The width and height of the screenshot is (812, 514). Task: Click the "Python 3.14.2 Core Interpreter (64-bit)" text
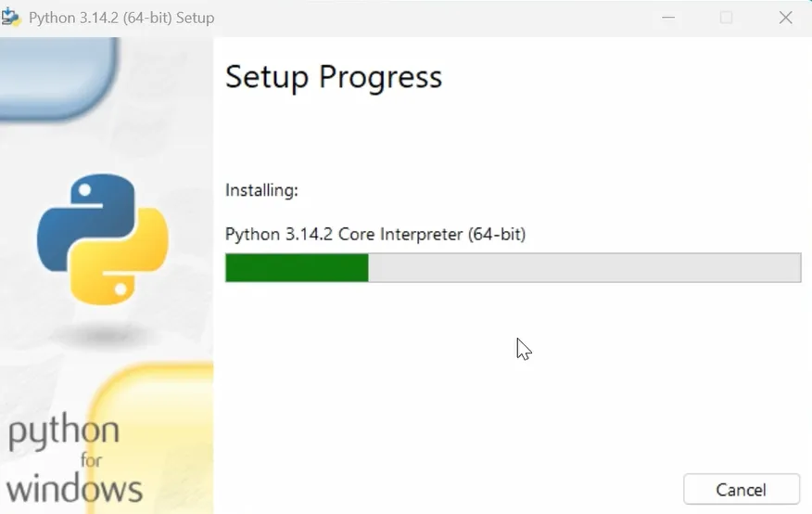tap(375, 235)
